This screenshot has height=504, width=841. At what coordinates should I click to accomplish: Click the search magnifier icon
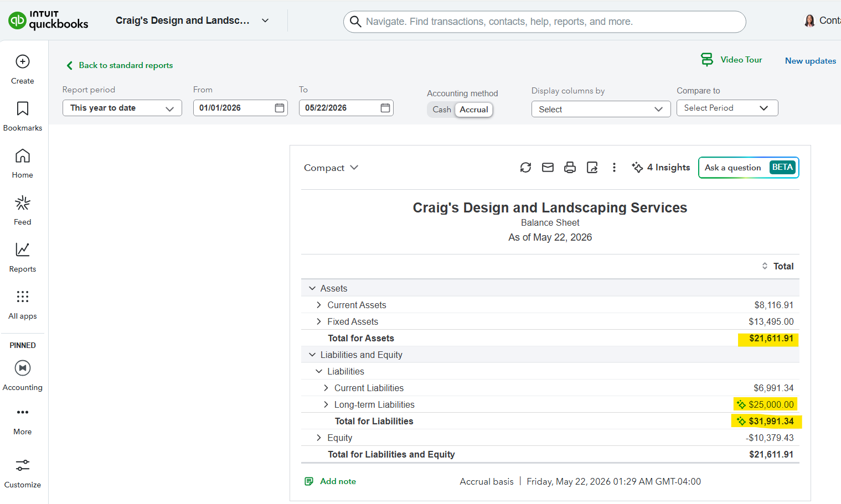pos(355,22)
